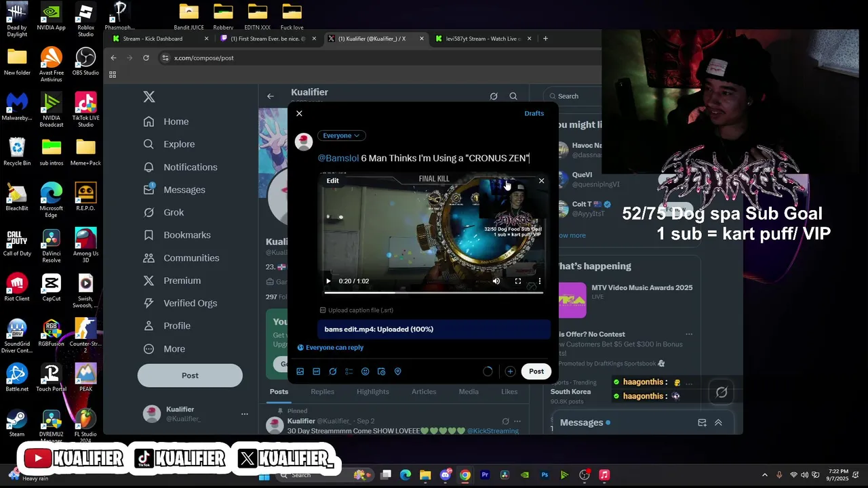The width and height of the screenshot is (868, 488).
Task: Search within profile using magnifier icon
Action: pyautogui.click(x=513, y=96)
